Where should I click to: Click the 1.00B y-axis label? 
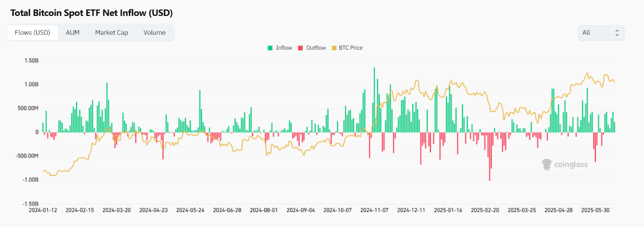click(x=31, y=84)
